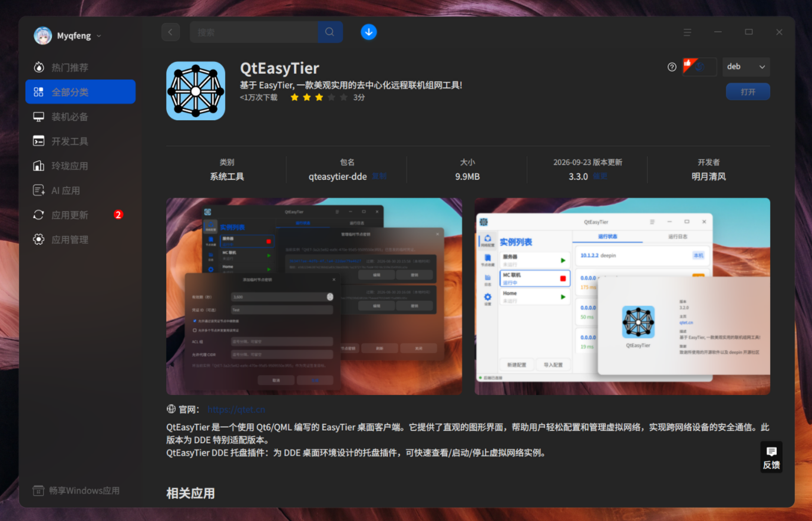The width and height of the screenshot is (812, 521).
Task: Click the blue search magnifier button
Action: (330, 32)
